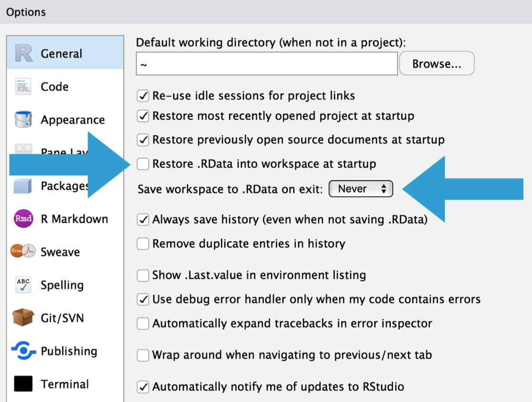Image resolution: width=532 pixels, height=402 pixels.
Task: Open the Git/SVN cardboard box icon
Action: click(23, 317)
